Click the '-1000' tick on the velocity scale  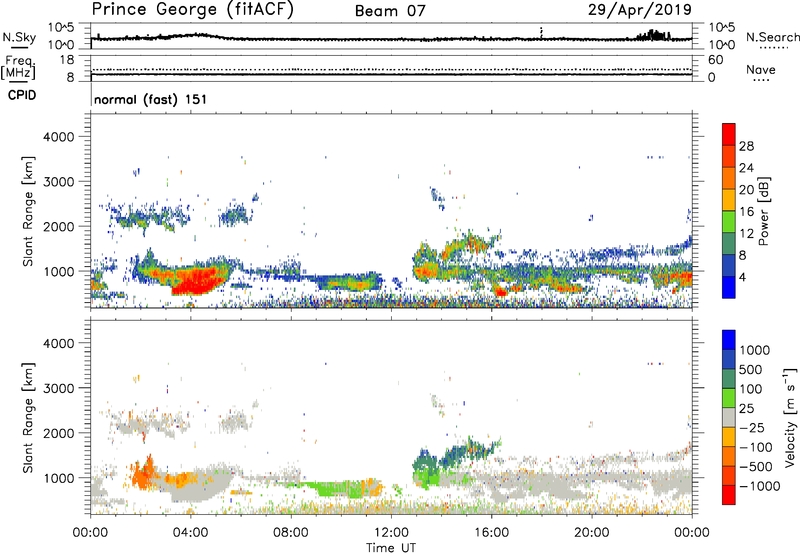(x=760, y=486)
